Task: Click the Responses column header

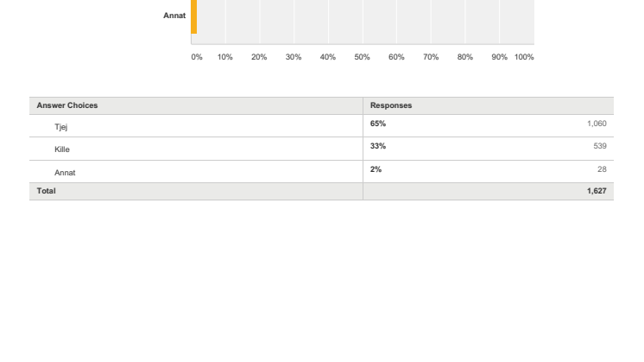Action: pyautogui.click(x=391, y=105)
